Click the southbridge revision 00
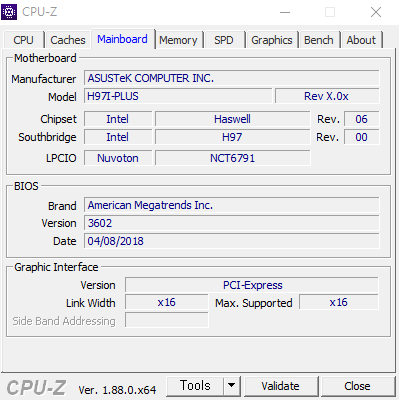The image size is (399, 400). [x=362, y=137]
